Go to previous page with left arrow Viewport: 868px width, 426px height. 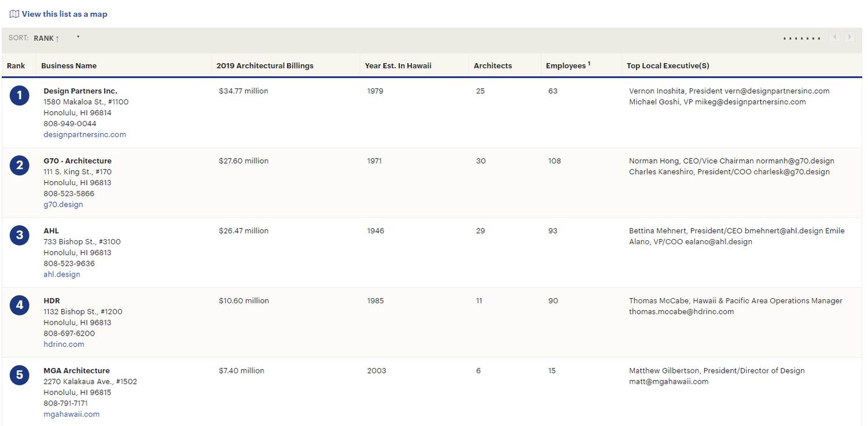pos(834,37)
